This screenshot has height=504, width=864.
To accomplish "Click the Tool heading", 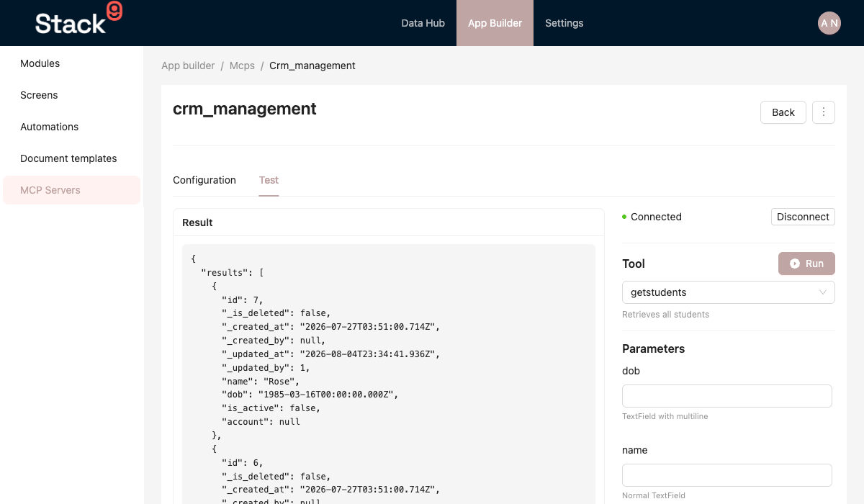I will coord(634,264).
